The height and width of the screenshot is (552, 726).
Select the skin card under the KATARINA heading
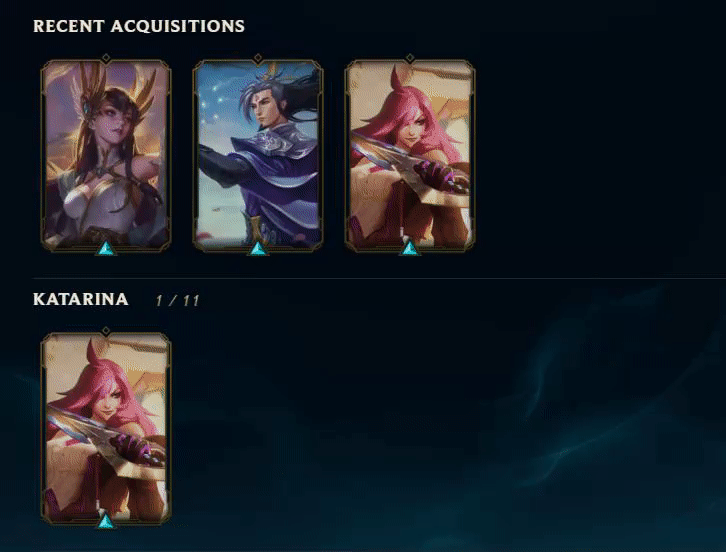click(106, 428)
